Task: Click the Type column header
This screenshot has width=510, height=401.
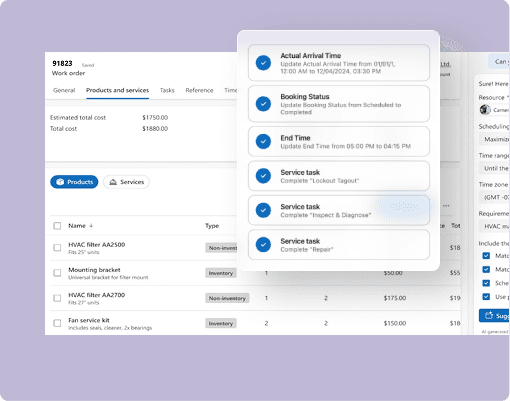Action: click(212, 226)
